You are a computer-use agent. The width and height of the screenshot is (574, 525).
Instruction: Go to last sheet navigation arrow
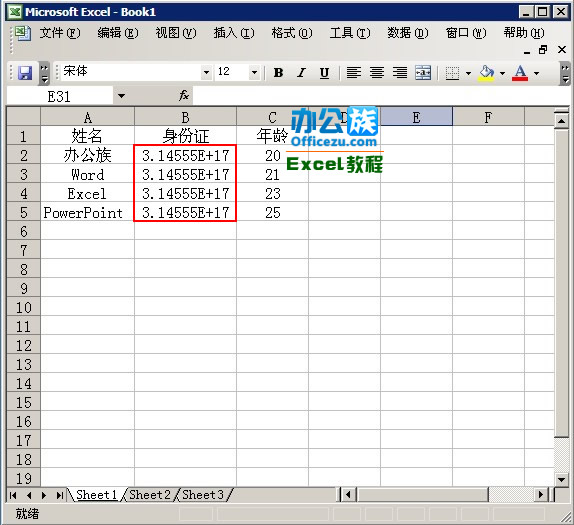click(x=60, y=495)
